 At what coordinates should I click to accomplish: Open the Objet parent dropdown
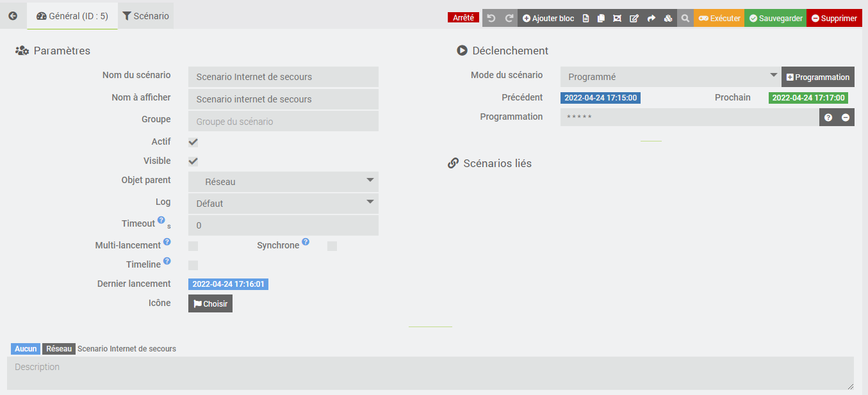click(283, 182)
